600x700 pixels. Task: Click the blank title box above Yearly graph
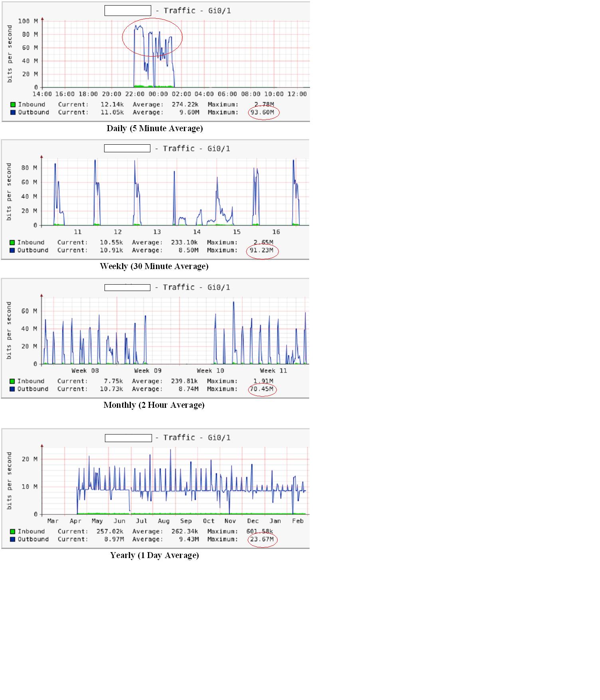click(x=128, y=438)
